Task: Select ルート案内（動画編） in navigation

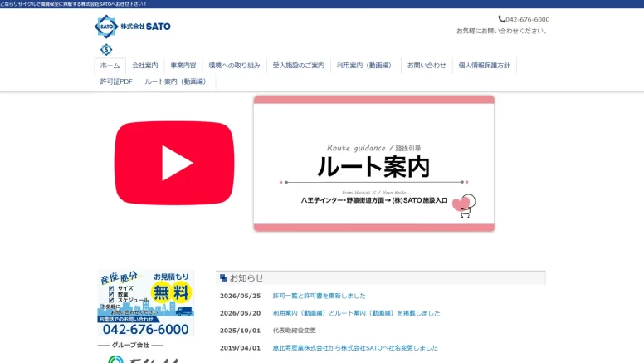Action: click(x=177, y=81)
